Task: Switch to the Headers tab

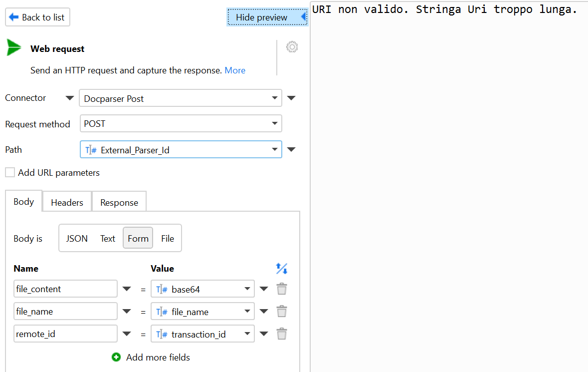Action: (x=67, y=202)
